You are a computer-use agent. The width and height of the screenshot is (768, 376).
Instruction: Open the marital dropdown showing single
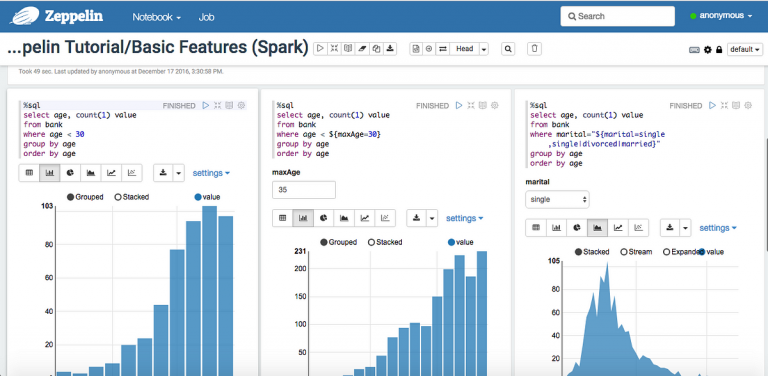(557, 199)
